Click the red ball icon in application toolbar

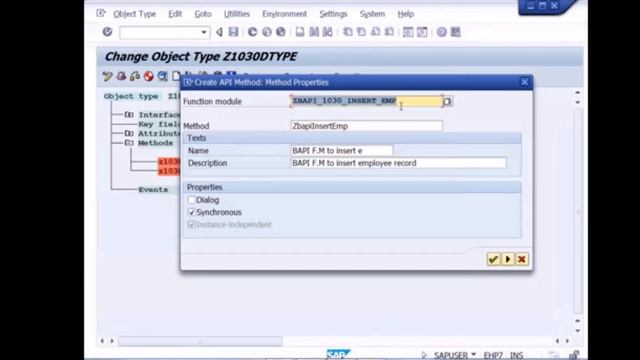point(149,76)
